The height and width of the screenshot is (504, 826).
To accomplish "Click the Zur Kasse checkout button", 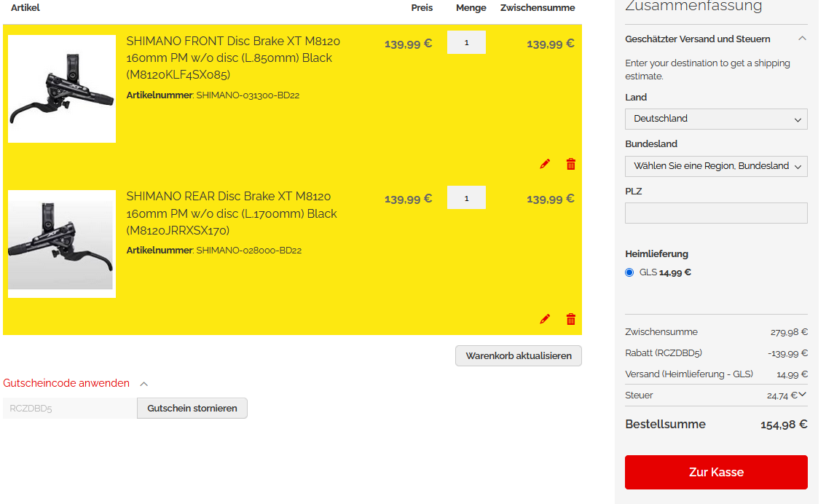I will click(x=716, y=472).
